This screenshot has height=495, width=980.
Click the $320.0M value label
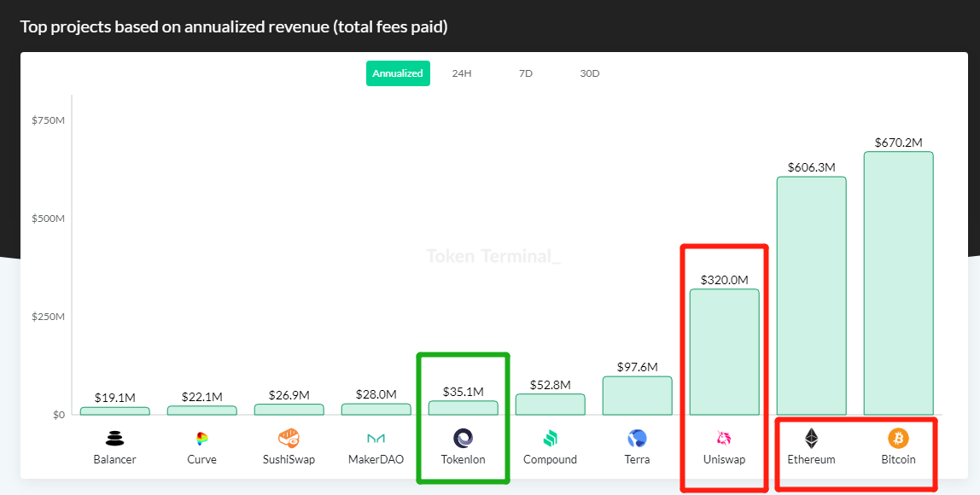724,280
